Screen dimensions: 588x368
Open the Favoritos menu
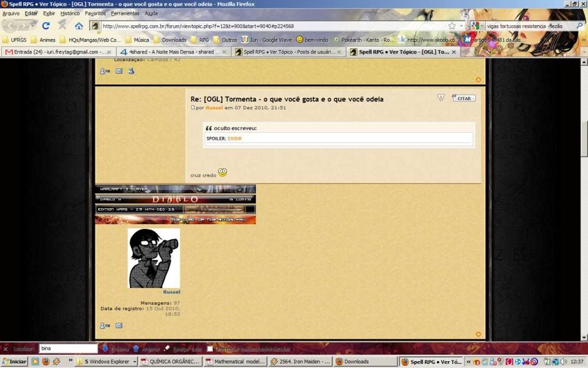click(x=95, y=13)
